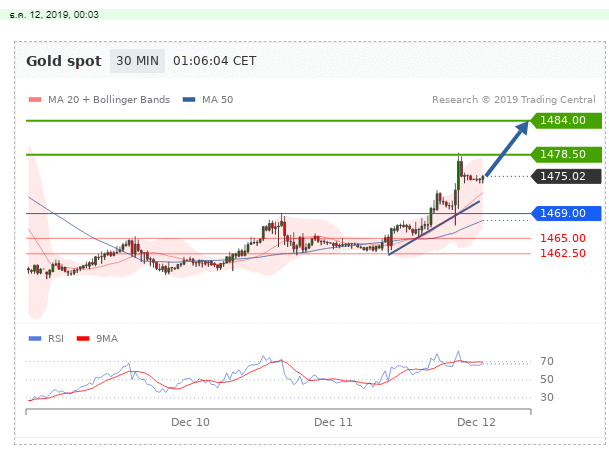Click the Research © 2019 Trading Central credit
Screen dimensions: 609x454
pos(513,100)
